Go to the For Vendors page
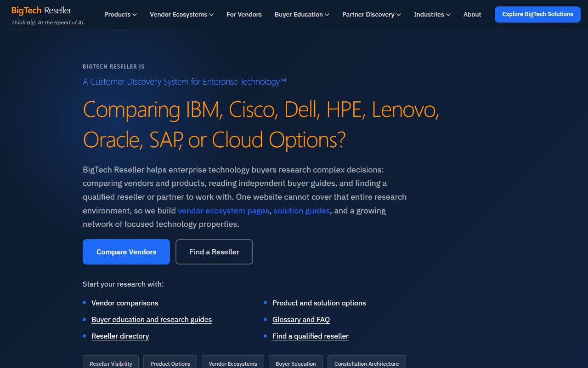This screenshot has width=588, height=368. click(244, 14)
